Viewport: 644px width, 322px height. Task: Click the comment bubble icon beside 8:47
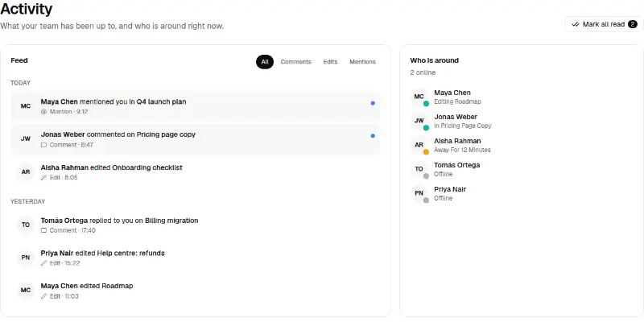click(x=44, y=145)
